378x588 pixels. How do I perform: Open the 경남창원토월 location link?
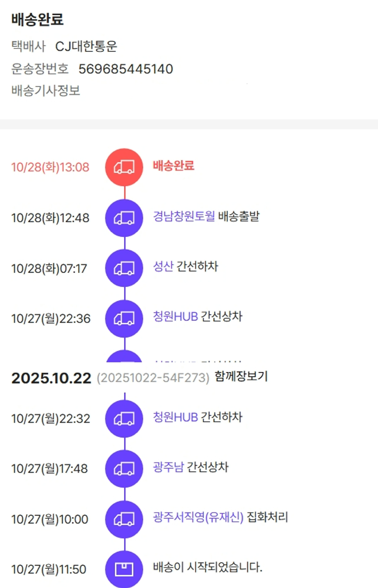coord(184,216)
